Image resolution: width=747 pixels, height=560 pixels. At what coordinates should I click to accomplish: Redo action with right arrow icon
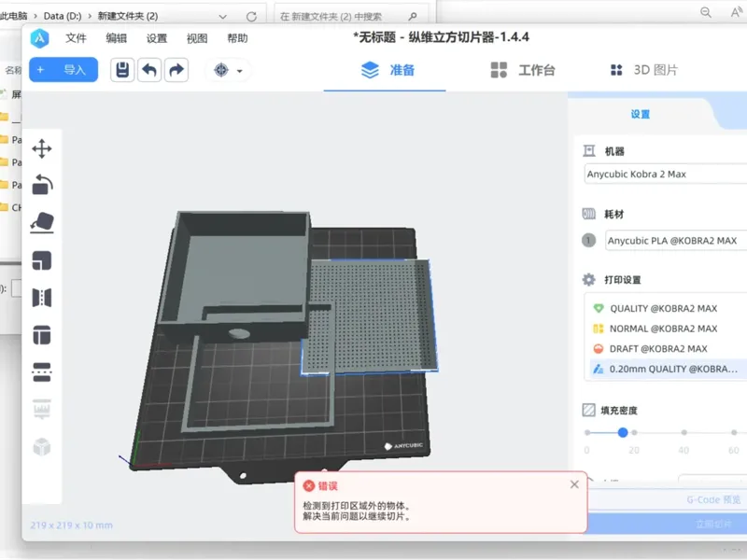(176, 70)
